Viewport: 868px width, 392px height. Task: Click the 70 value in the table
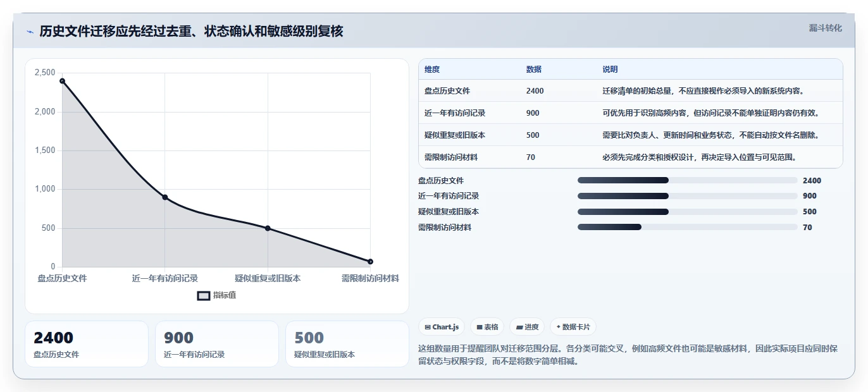click(531, 157)
